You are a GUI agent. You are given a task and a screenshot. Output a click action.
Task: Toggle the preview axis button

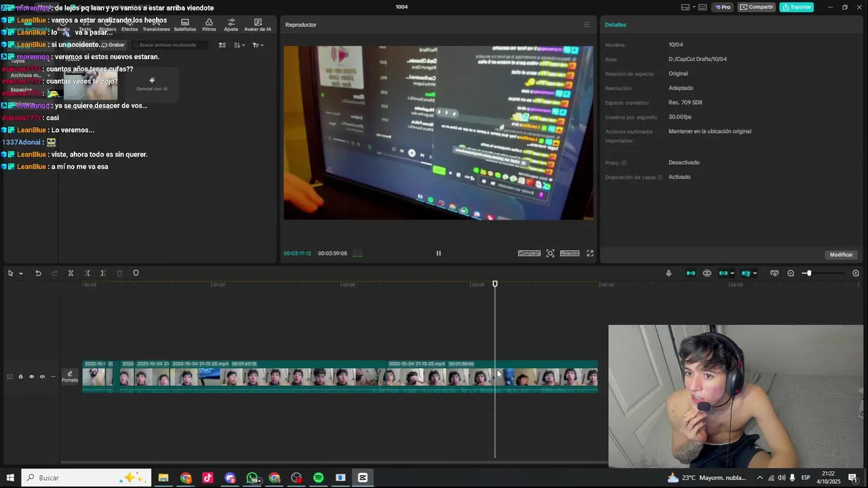[746, 273]
